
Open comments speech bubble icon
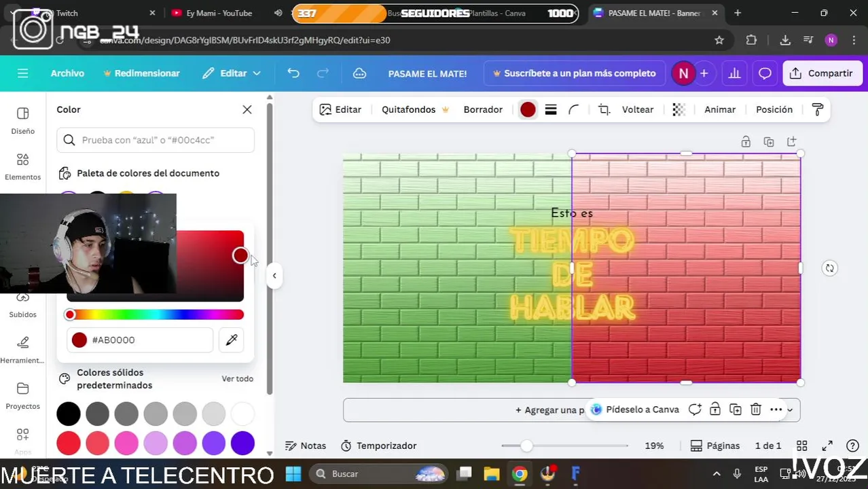click(x=765, y=73)
